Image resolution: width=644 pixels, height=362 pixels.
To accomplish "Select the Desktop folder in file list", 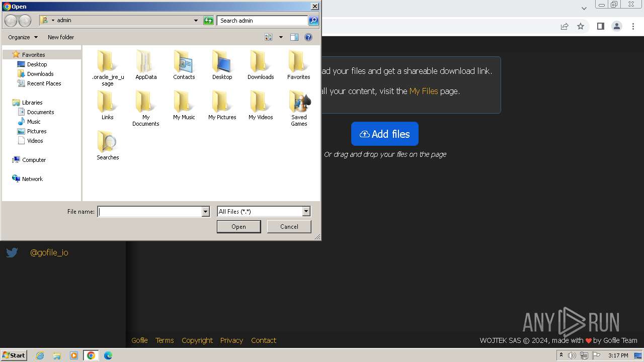I will (x=222, y=65).
